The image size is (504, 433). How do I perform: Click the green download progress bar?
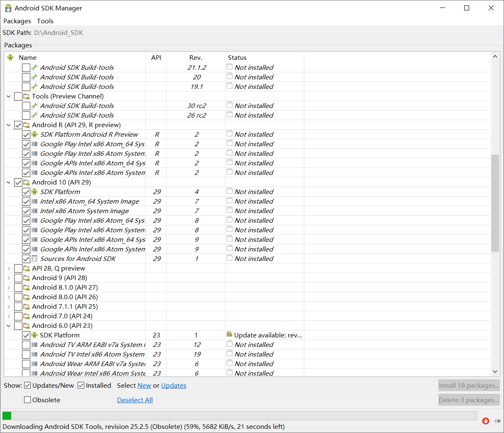tap(239, 416)
